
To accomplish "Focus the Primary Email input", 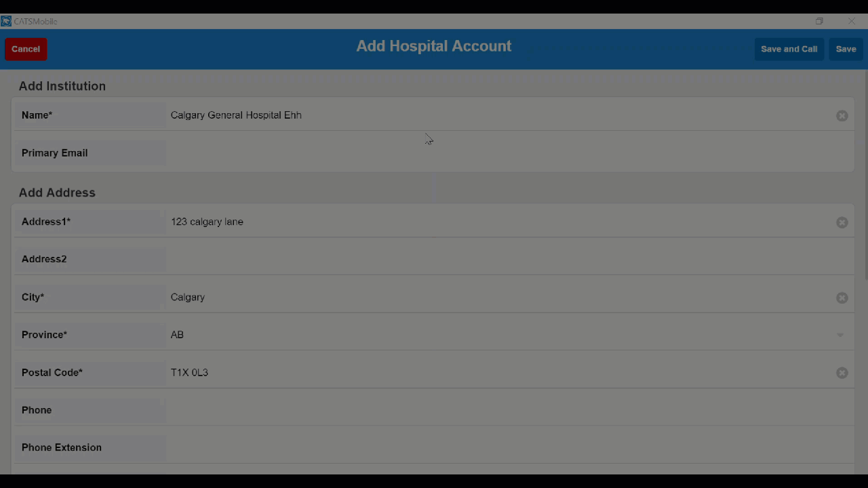I will (510, 153).
